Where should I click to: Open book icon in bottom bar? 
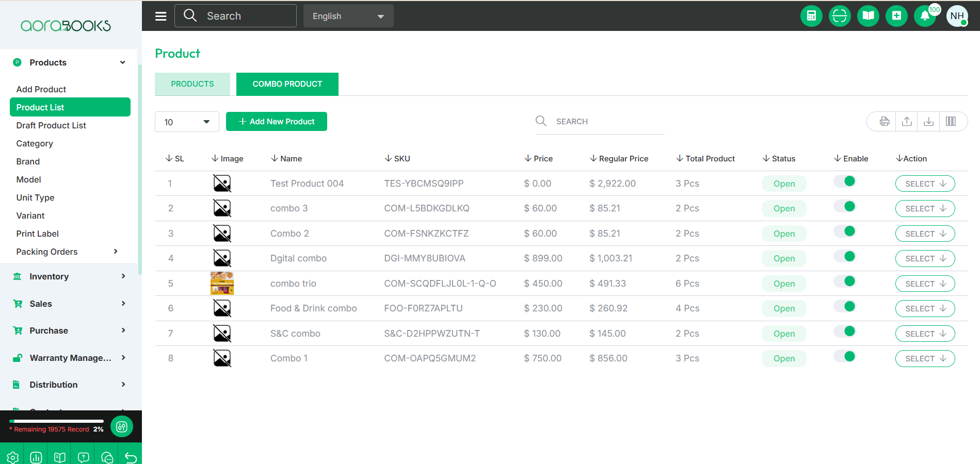tap(60, 457)
